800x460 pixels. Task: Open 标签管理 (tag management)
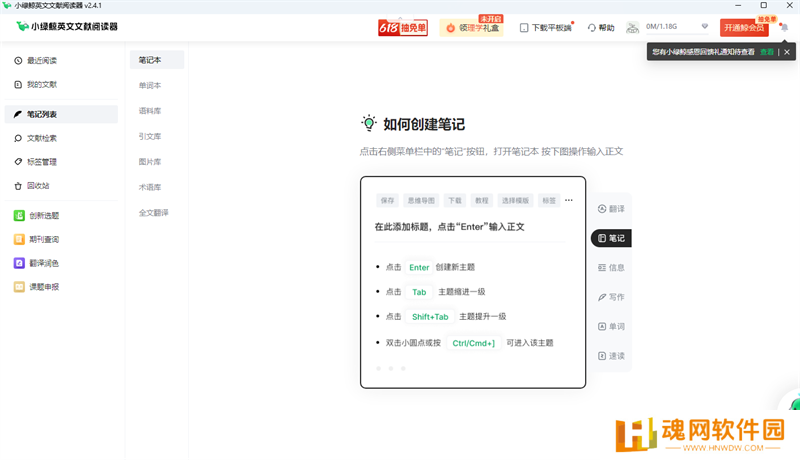coord(41,162)
